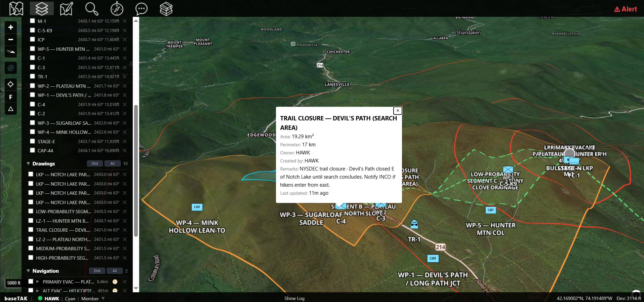644x302 pixels.
Task: Click the Navigation All button
Action: pyautogui.click(x=115, y=271)
